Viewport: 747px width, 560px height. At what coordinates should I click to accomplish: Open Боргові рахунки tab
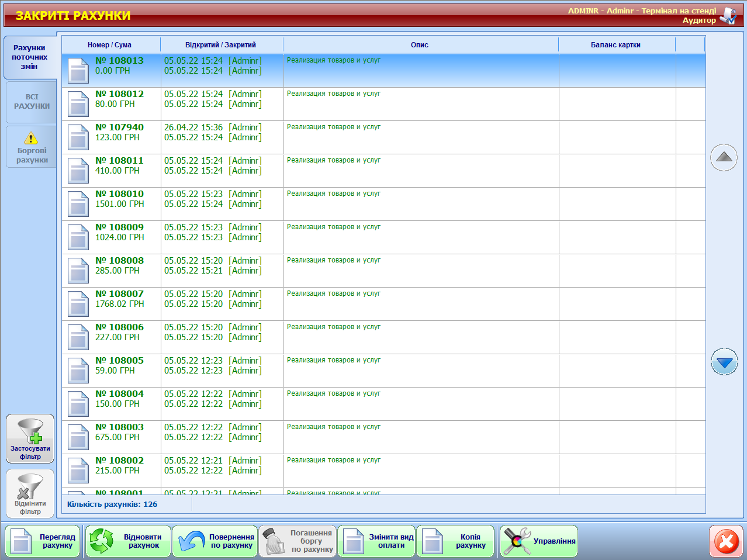pyautogui.click(x=32, y=147)
